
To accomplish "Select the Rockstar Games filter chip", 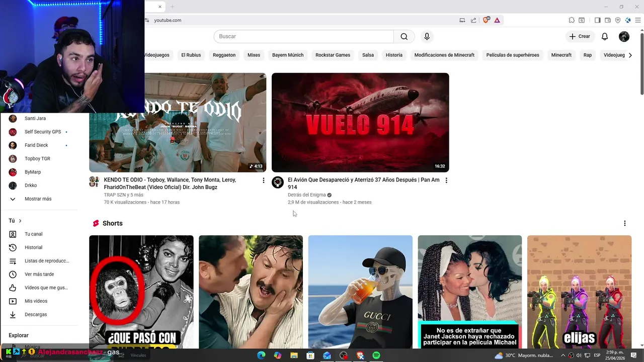I will tap(333, 55).
